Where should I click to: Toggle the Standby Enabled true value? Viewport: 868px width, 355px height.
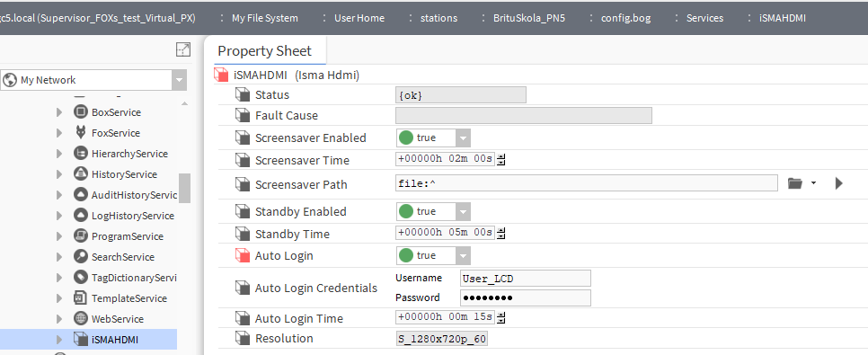433,211
